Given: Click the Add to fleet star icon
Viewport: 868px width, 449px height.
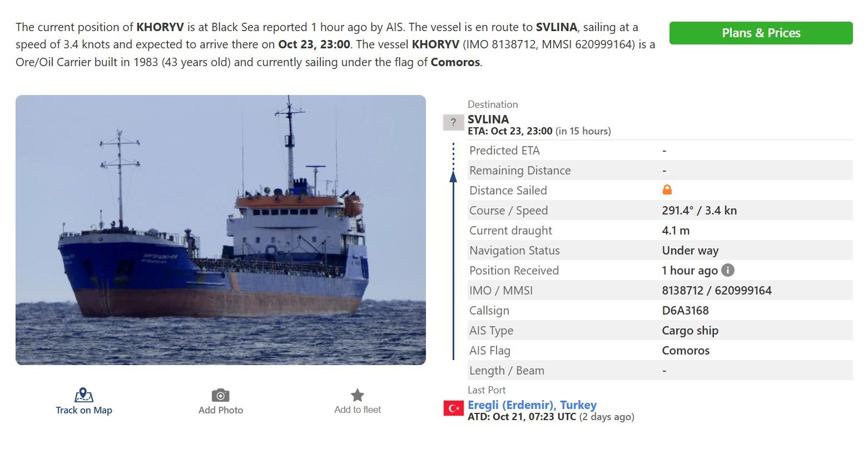Looking at the screenshot, I should (358, 395).
